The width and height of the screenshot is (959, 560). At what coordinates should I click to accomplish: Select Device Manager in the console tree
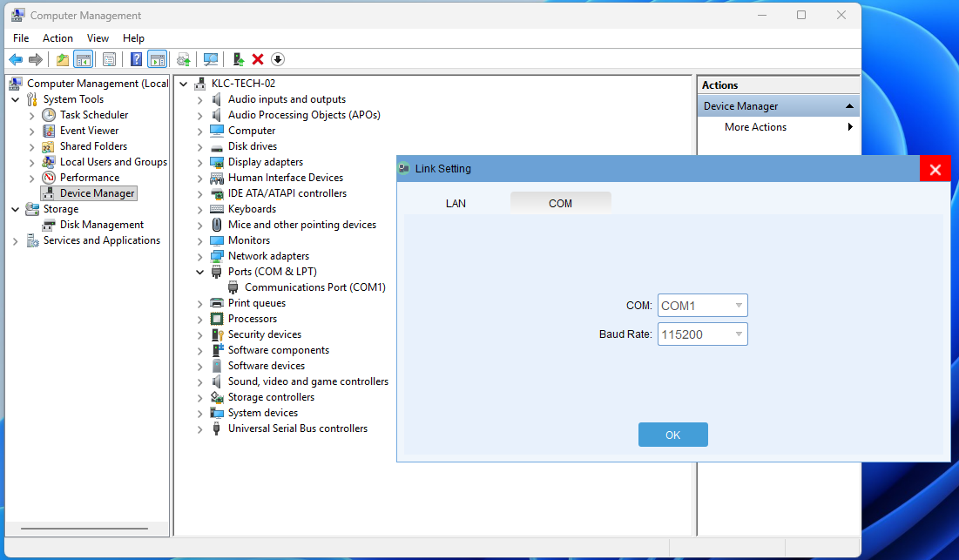tap(97, 193)
